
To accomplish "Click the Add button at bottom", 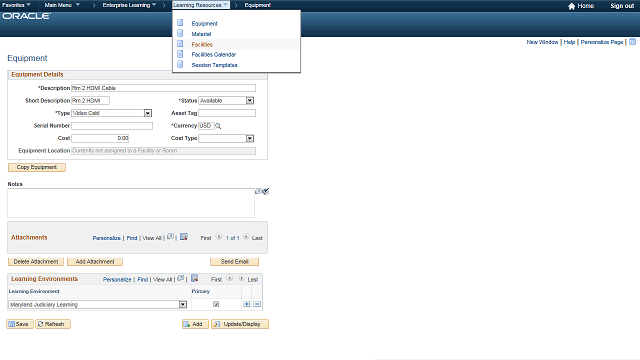I will pos(195,324).
